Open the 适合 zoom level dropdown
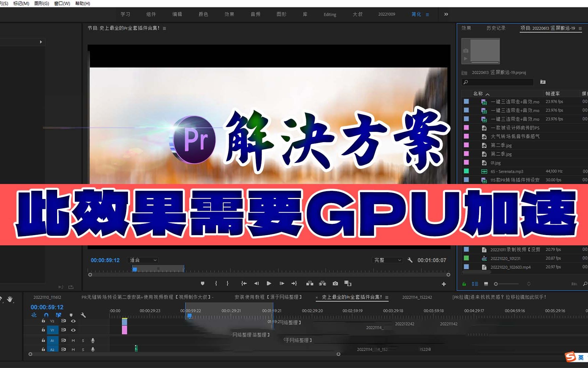This screenshot has width=588, height=368. click(143, 260)
